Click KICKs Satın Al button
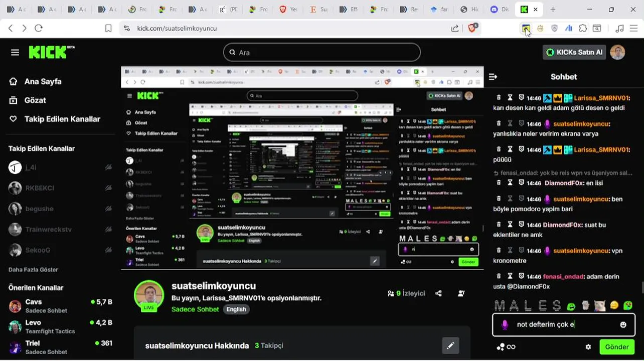This screenshot has height=361, width=644. tap(574, 52)
